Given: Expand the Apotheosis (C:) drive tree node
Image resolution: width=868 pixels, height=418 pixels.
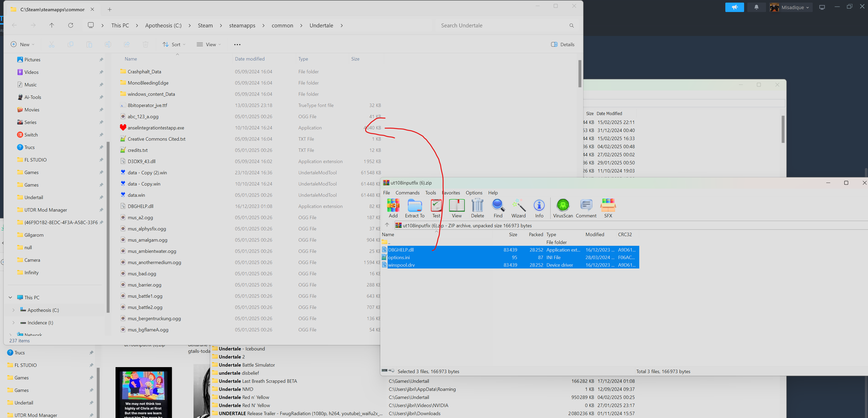Looking at the screenshot, I should [x=14, y=310].
